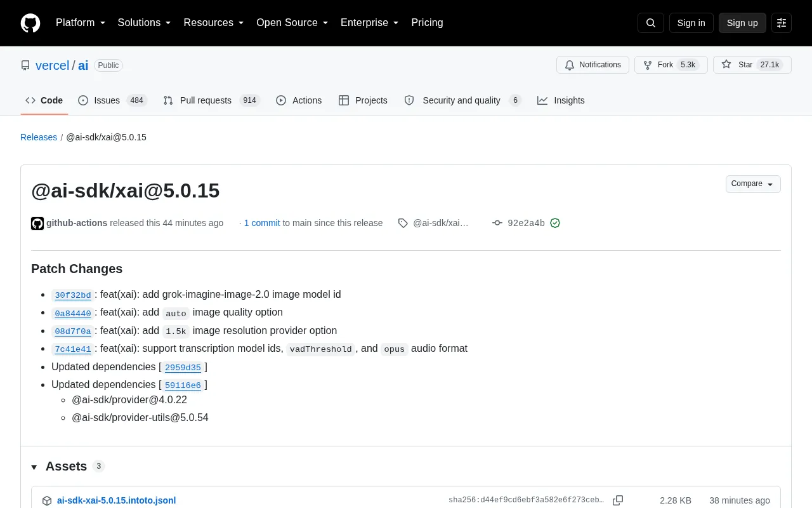The width and height of the screenshot is (812, 508).
Task: Open the Compare dropdown
Action: tap(753, 184)
